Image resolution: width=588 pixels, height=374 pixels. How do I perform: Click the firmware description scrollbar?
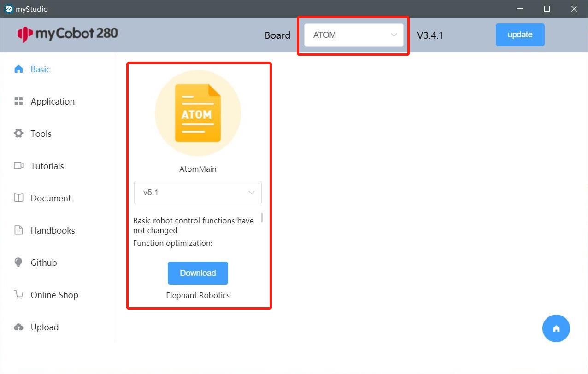[262, 217]
